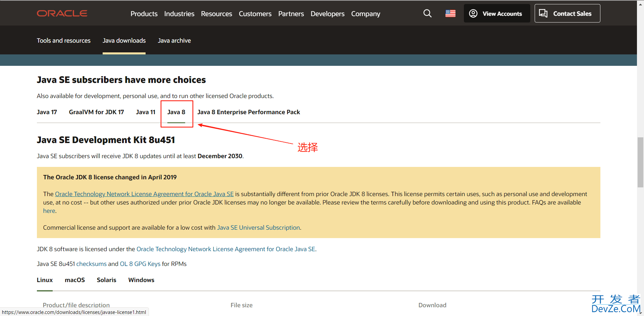Open the Partners menu
Screen dimensions: 644x316
pos(291,14)
